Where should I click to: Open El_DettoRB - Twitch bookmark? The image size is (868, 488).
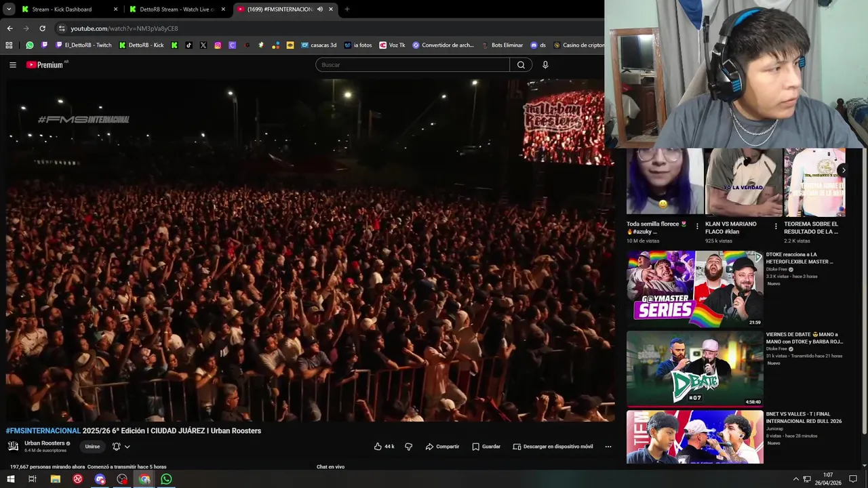(x=83, y=45)
